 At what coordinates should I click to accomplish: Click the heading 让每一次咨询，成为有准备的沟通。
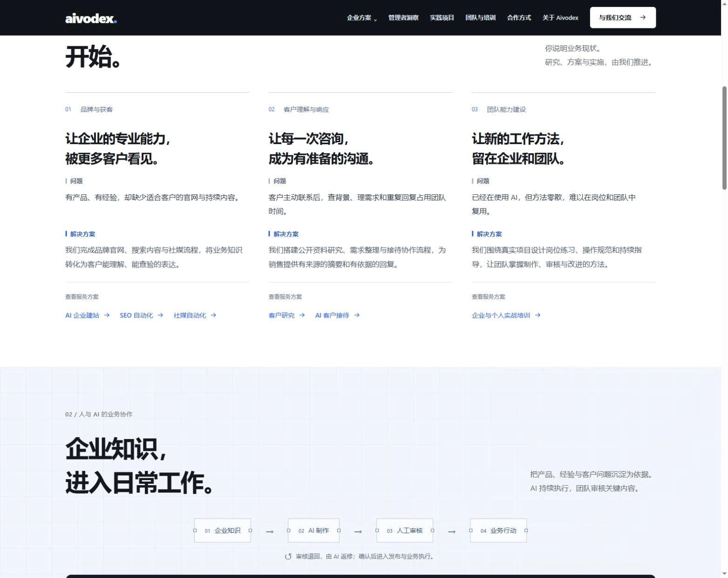click(322, 149)
